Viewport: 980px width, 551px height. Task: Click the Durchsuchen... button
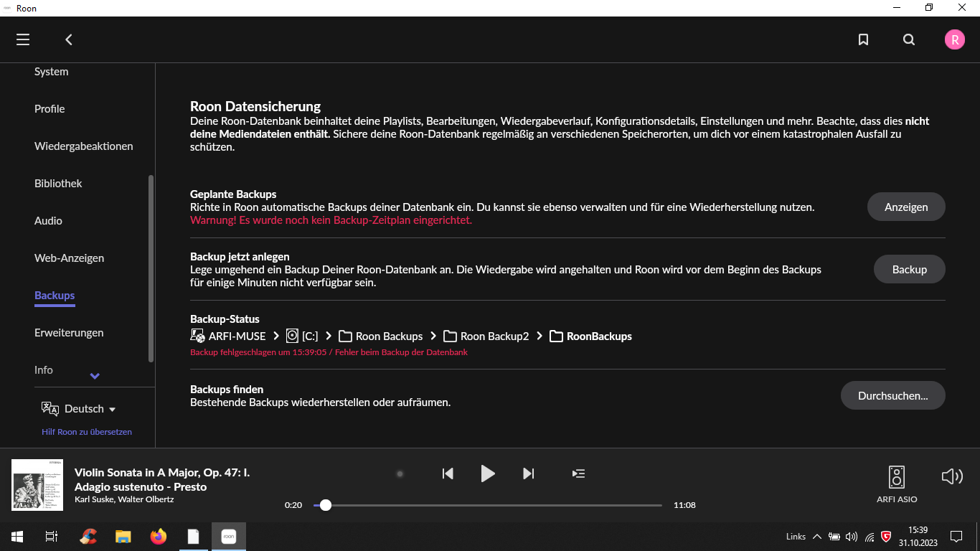click(892, 396)
